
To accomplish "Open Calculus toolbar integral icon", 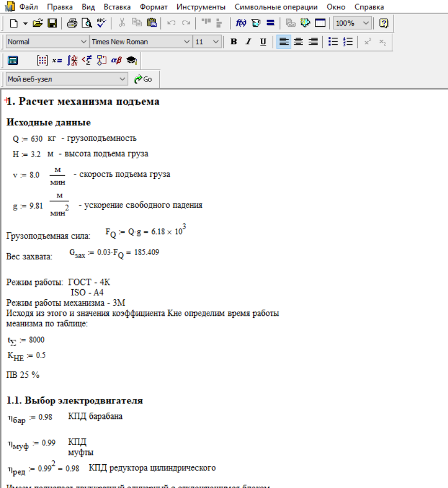I will 72,60.
